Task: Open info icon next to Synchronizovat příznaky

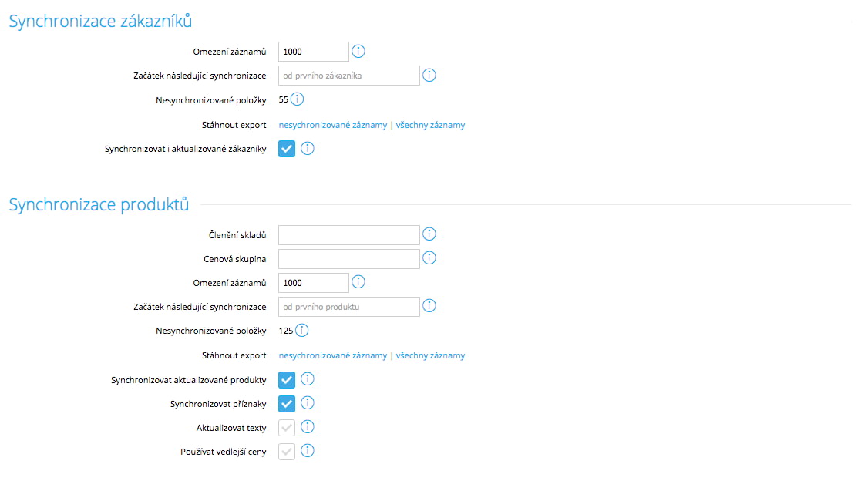Action: pyautogui.click(x=308, y=403)
